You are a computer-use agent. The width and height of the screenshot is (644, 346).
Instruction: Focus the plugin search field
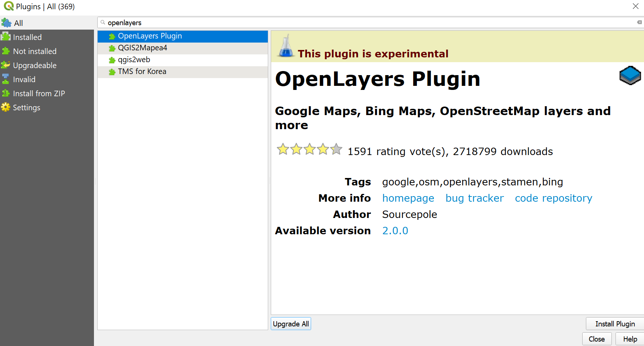tap(370, 23)
